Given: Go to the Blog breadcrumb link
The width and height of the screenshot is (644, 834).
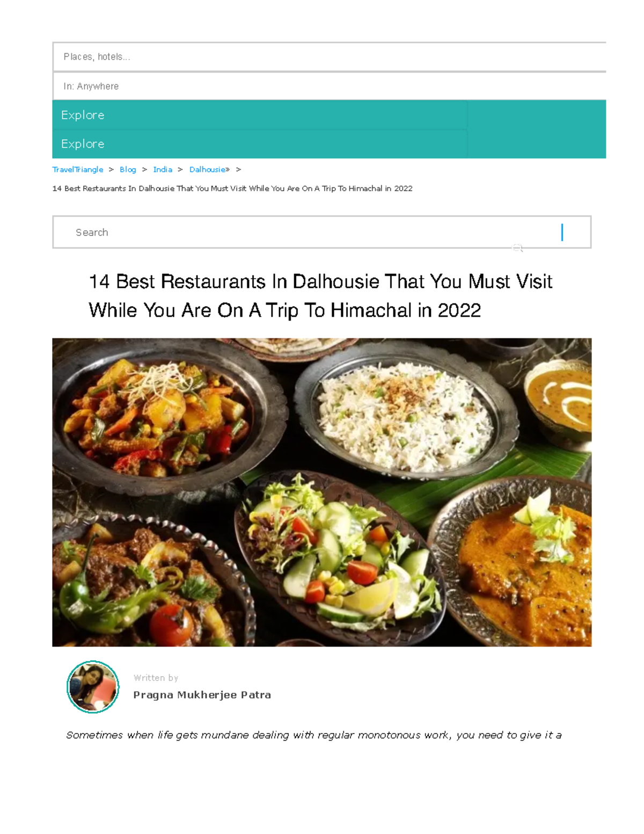Looking at the screenshot, I should (x=128, y=170).
